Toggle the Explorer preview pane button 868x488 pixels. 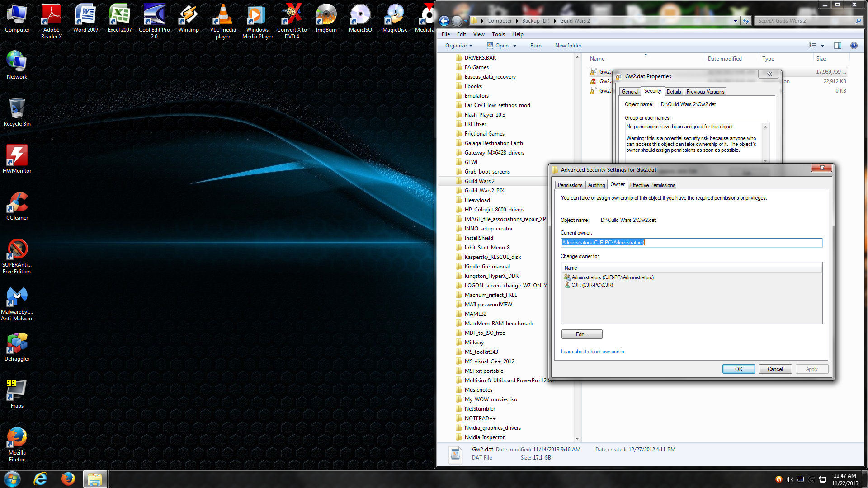tap(837, 46)
